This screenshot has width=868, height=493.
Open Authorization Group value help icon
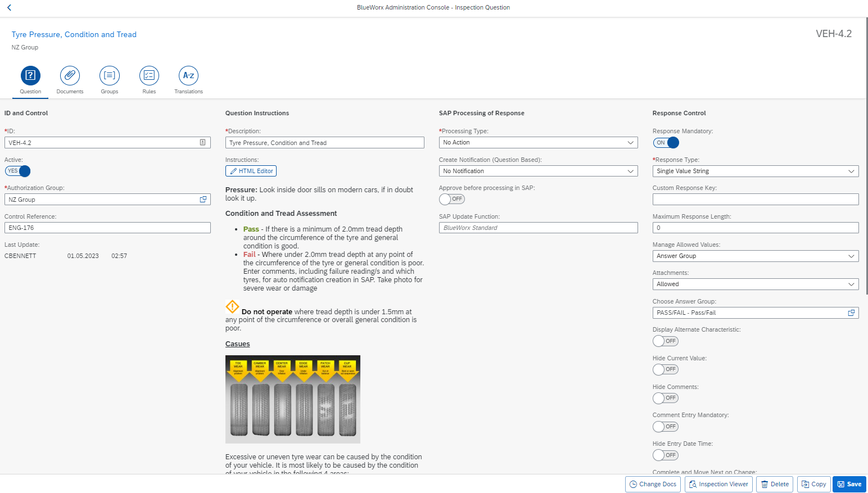(x=203, y=199)
